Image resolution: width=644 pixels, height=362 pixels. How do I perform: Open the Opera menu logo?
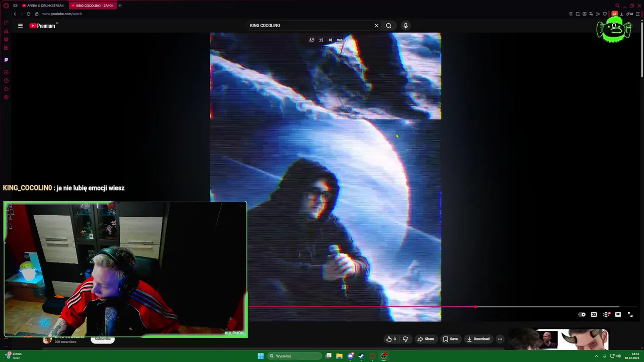tap(6, 6)
